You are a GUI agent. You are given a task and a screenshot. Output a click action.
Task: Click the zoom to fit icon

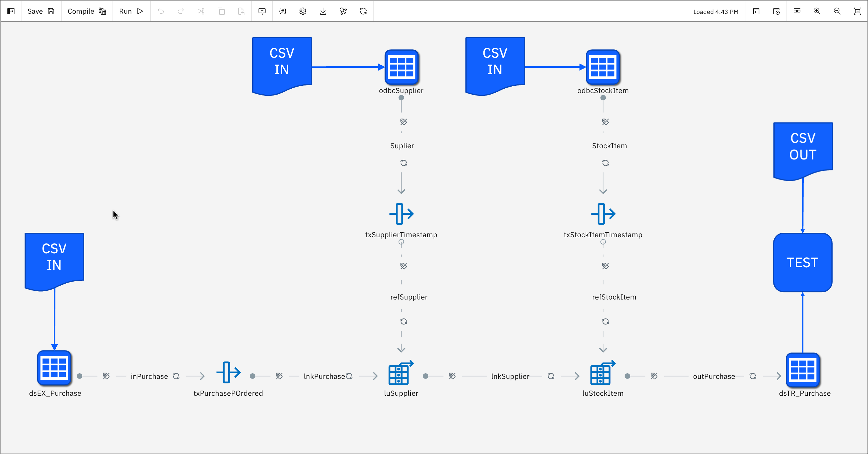[x=857, y=11]
